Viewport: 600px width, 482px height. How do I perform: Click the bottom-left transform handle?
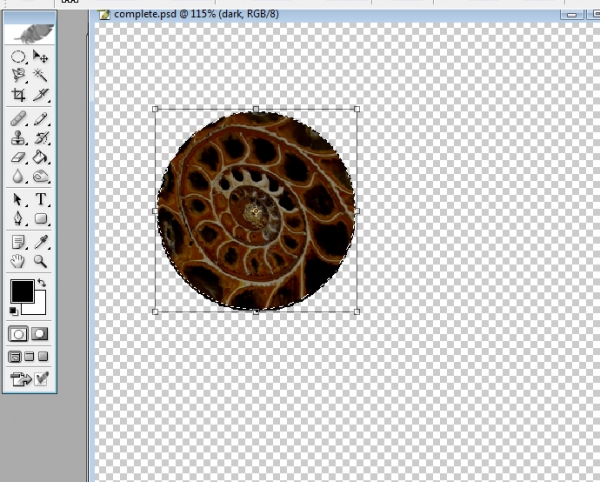(x=155, y=312)
